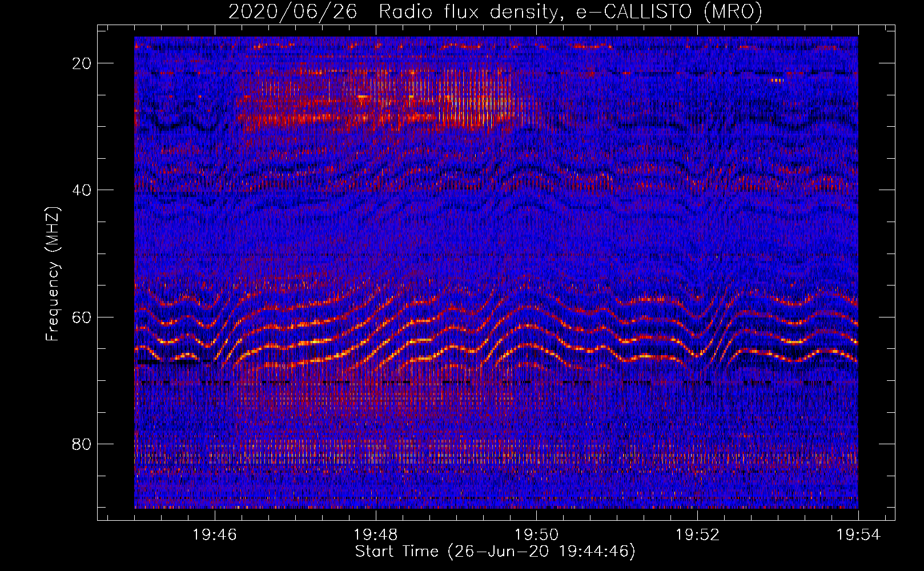Image resolution: width=924 pixels, height=571 pixels.
Task: Click the x-axis label 'Start Time (26-Jun-20 19:44:46)'
Action: coord(495,552)
